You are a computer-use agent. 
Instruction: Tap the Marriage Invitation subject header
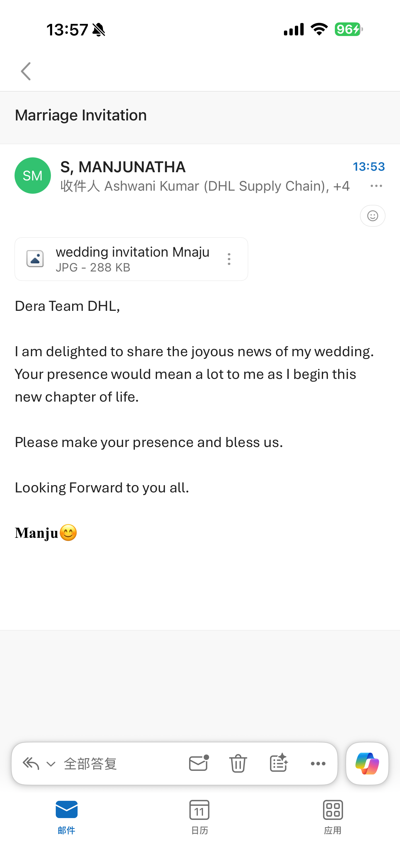[81, 116]
